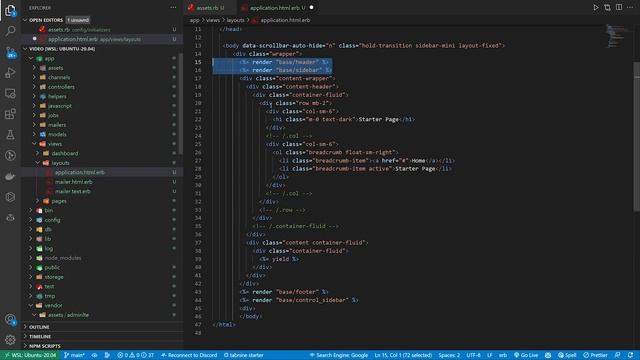This screenshot has width=640, height=360.
Task: Click the Run file play icon
Action: click(596, 7)
